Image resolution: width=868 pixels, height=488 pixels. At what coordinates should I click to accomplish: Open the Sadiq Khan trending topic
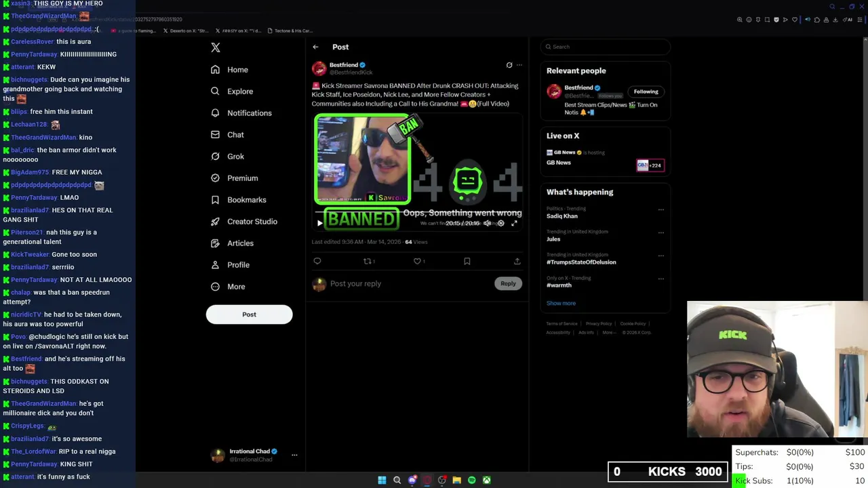click(562, 216)
